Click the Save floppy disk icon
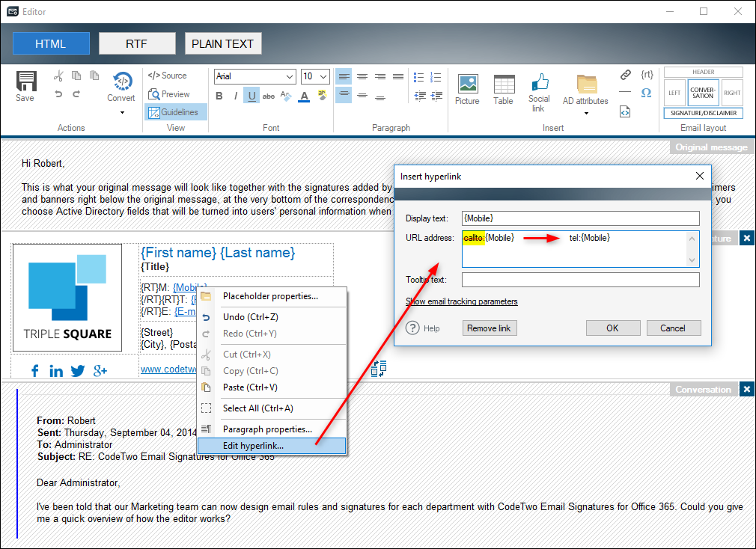Image resolution: width=756 pixels, height=549 pixels. tap(26, 81)
